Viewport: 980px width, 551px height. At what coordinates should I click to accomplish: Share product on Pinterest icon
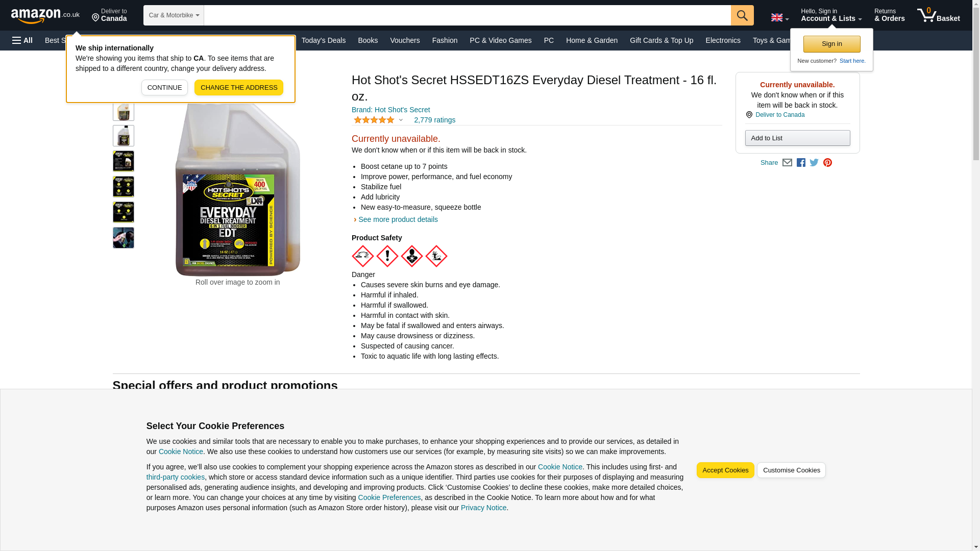point(827,163)
